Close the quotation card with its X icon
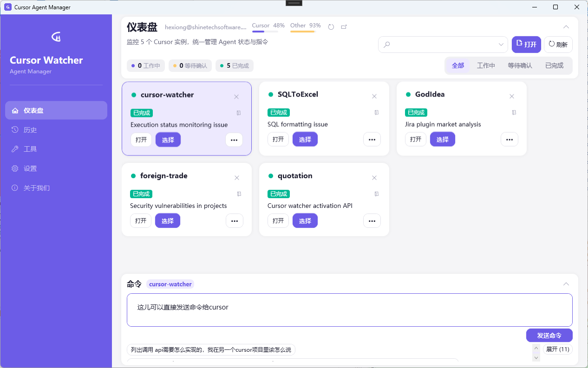The image size is (588, 368). point(374,178)
